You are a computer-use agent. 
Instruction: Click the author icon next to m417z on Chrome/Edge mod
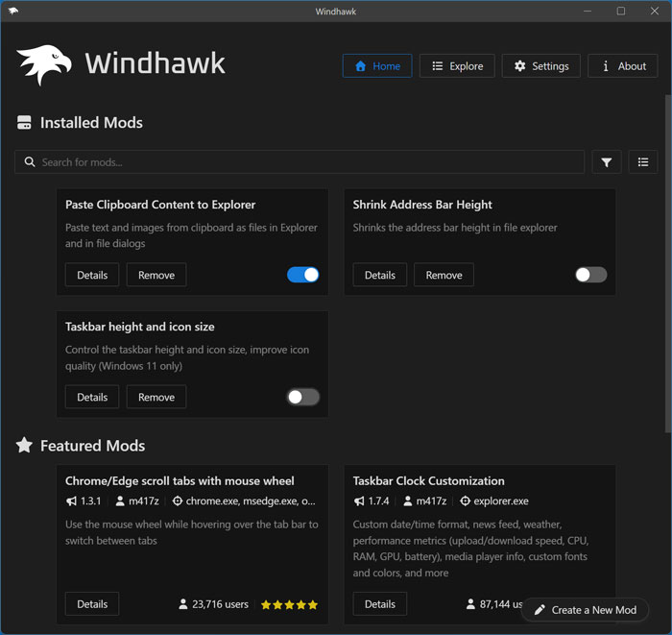pos(120,501)
